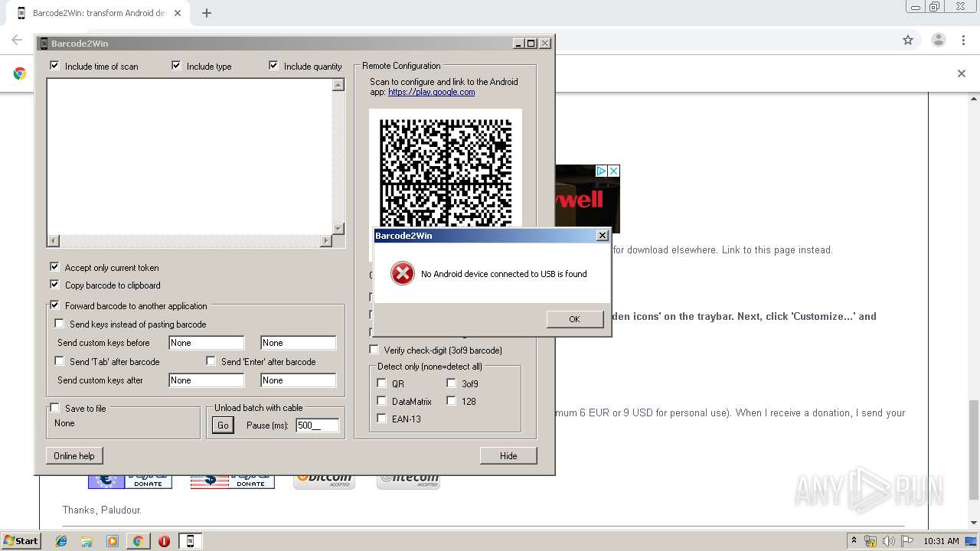Click Barcode2Win title bar app icon
The height and width of the screenshot is (551, 980).
(44, 44)
